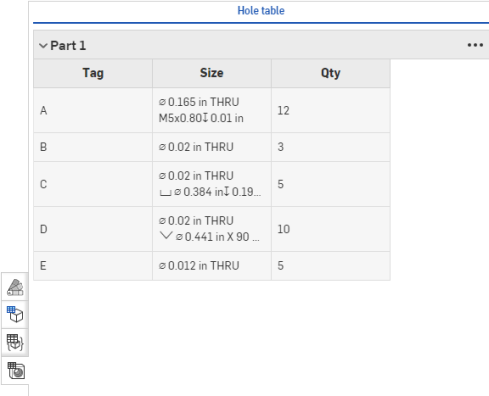Sort by the Tag column header
Screen dimensions: 489x396
[93, 73]
